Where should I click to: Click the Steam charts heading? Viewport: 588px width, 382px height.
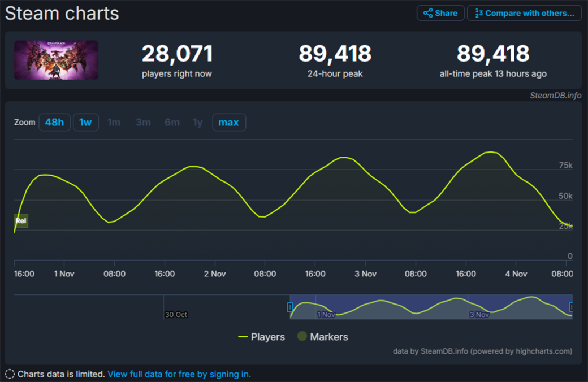[x=62, y=14]
